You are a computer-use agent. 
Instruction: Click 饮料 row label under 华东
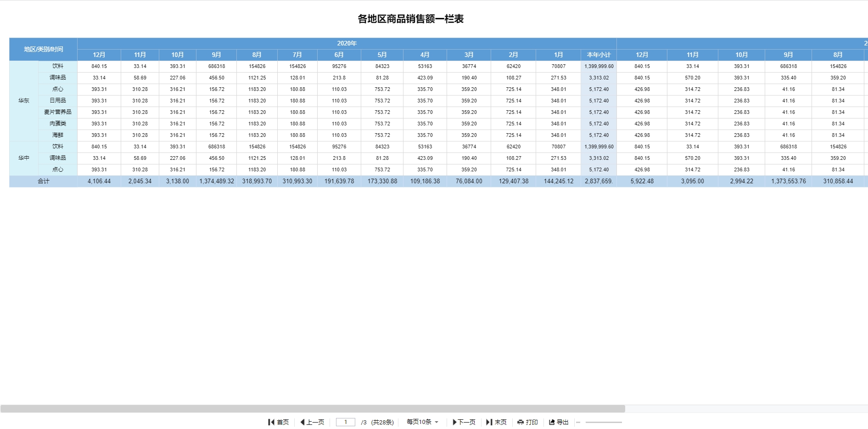pyautogui.click(x=58, y=66)
